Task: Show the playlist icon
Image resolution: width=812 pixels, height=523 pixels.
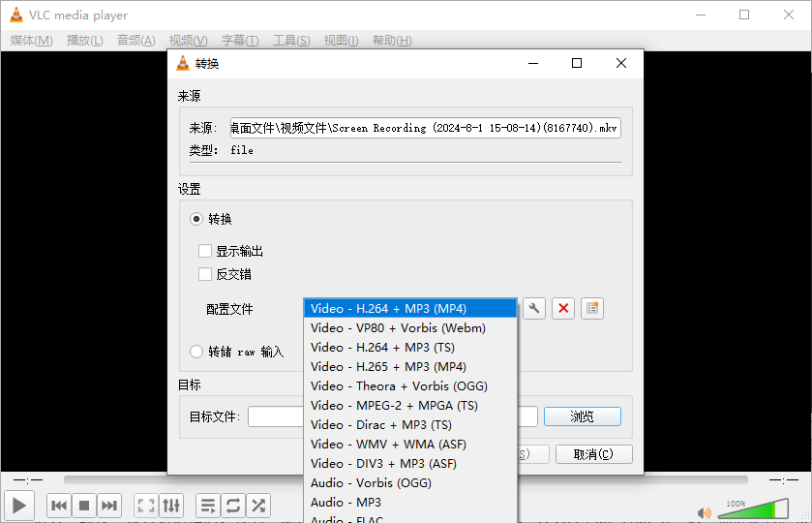Action: (x=208, y=506)
